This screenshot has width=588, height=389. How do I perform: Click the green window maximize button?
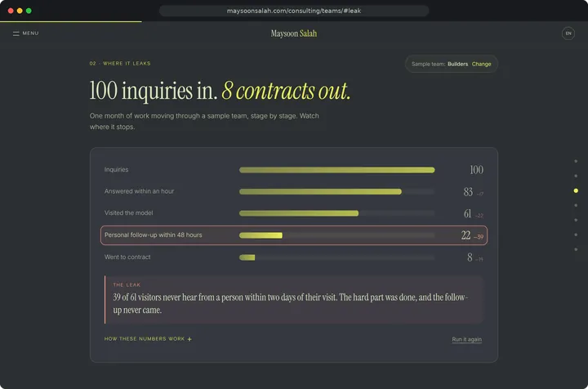click(x=29, y=11)
